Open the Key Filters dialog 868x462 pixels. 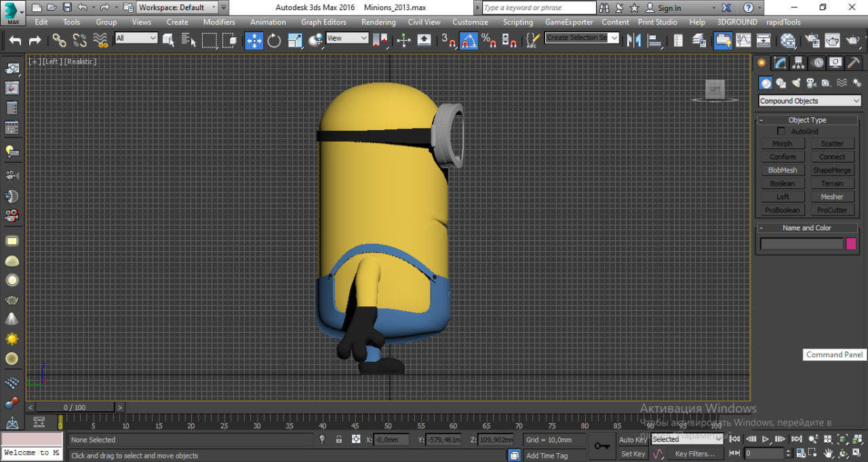[x=695, y=454]
